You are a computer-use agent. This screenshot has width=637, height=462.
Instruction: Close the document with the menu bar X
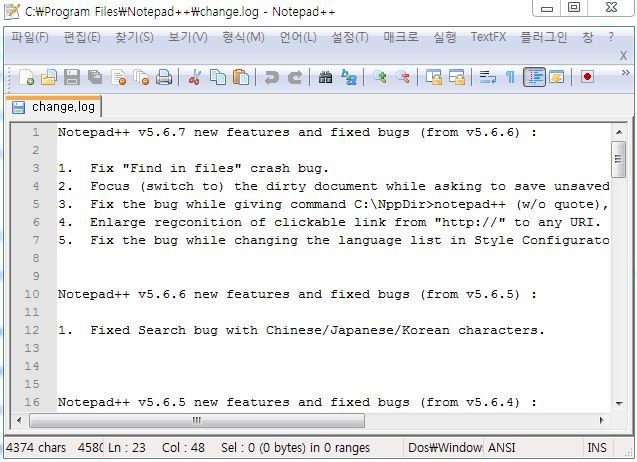tap(624, 56)
